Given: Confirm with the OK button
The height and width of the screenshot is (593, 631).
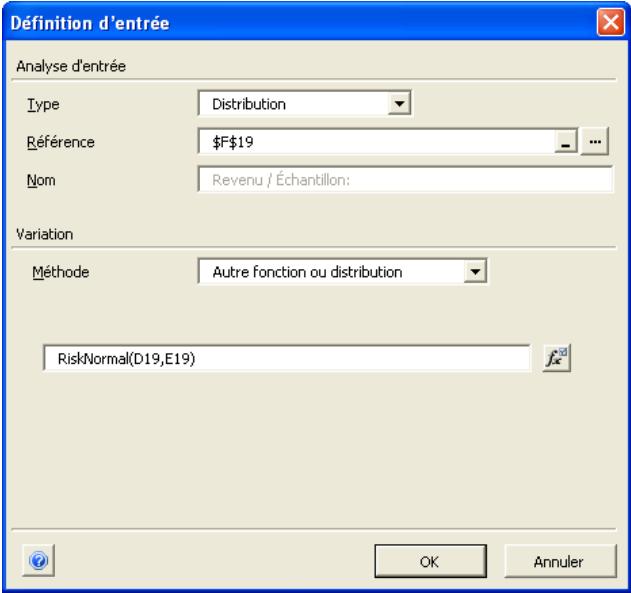Looking at the screenshot, I should coord(430,561).
